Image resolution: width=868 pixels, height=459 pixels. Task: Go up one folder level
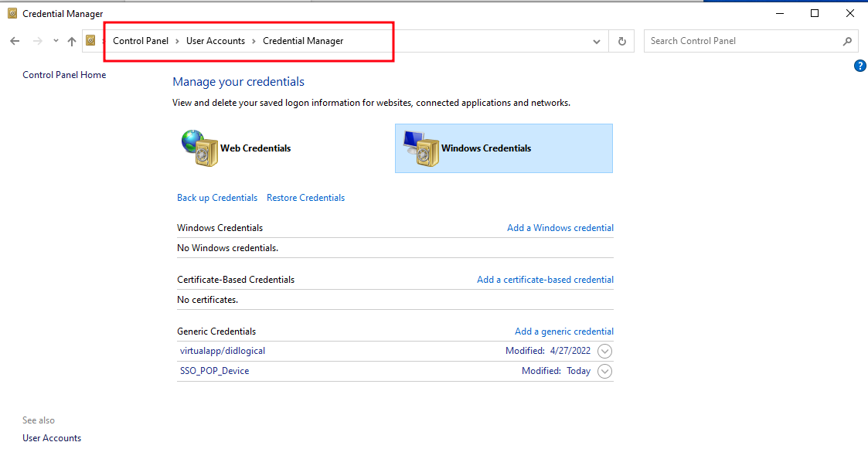(x=71, y=40)
